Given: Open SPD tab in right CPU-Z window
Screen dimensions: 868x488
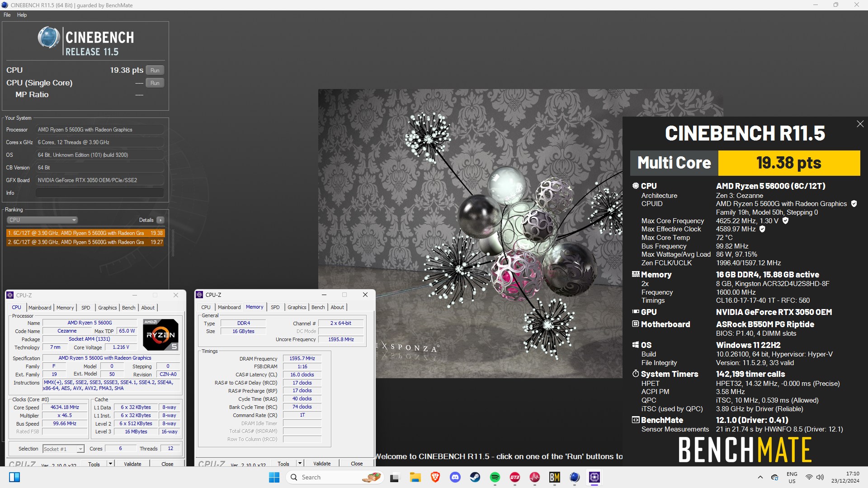Looking at the screenshot, I should (x=275, y=307).
